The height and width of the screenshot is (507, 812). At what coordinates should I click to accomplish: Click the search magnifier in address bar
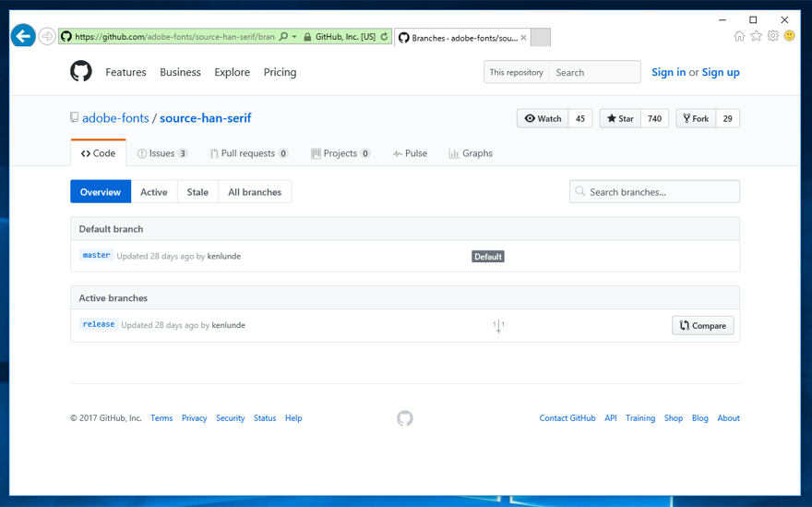point(283,36)
